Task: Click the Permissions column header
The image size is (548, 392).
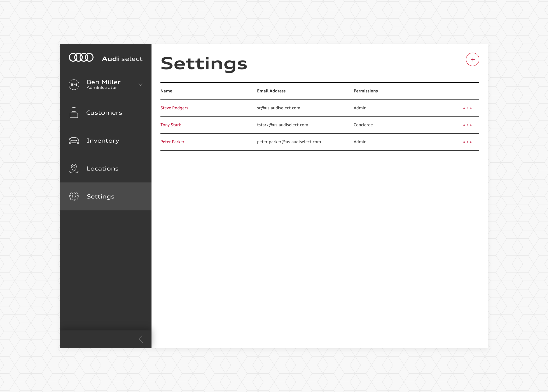Action: click(x=365, y=91)
